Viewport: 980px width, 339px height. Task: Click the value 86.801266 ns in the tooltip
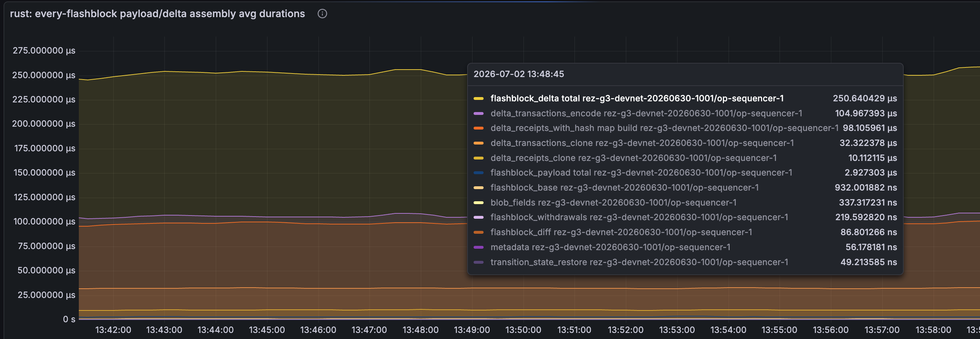(869, 232)
